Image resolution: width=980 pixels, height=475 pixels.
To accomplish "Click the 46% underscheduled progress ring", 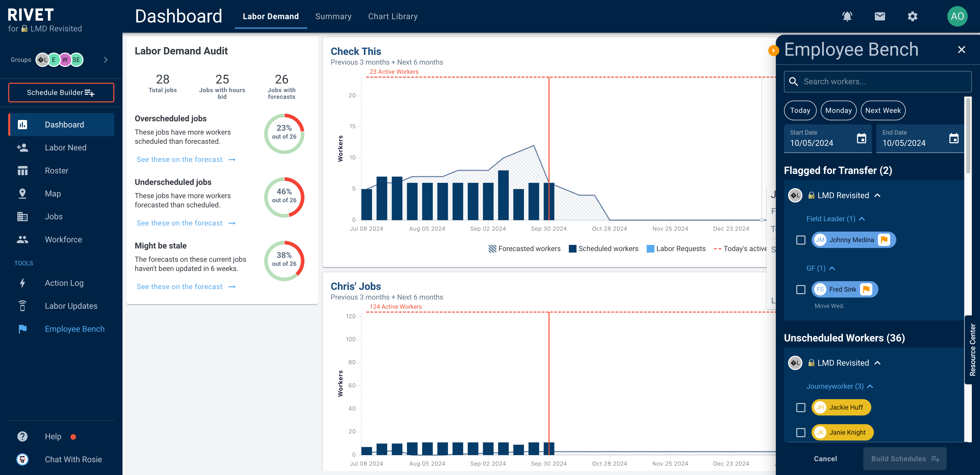I will tap(284, 197).
